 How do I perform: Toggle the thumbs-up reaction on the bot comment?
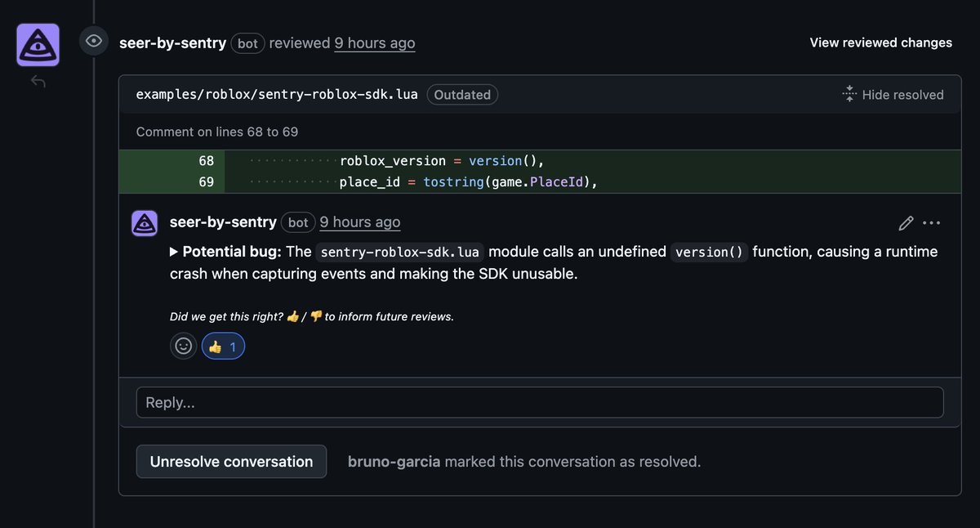point(222,345)
